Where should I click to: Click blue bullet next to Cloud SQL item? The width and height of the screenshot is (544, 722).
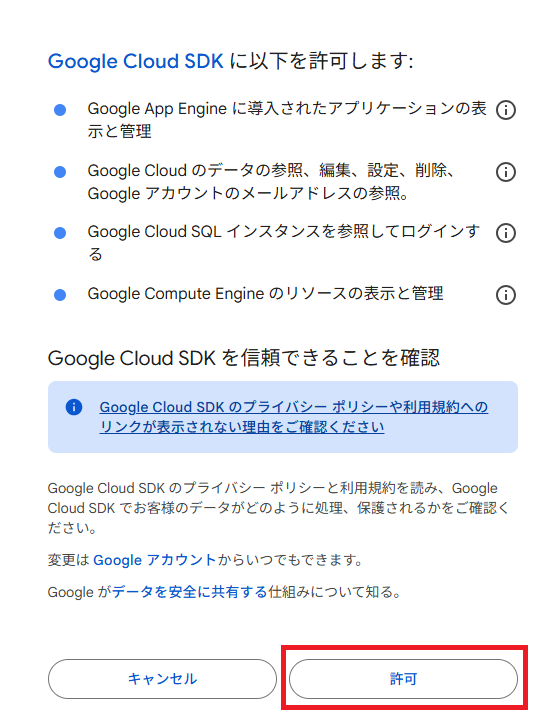(60, 233)
